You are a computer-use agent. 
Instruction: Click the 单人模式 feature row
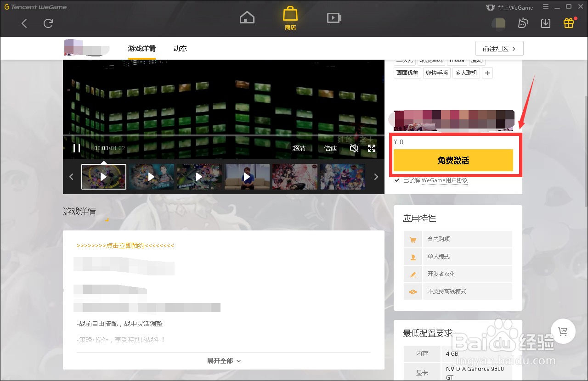(x=458, y=257)
